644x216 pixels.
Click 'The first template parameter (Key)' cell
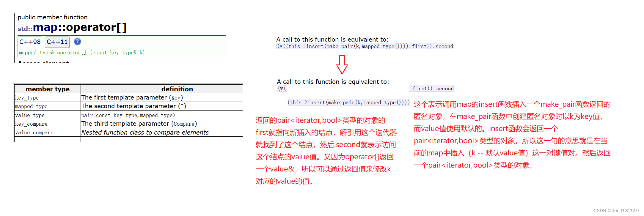pos(162,97)
